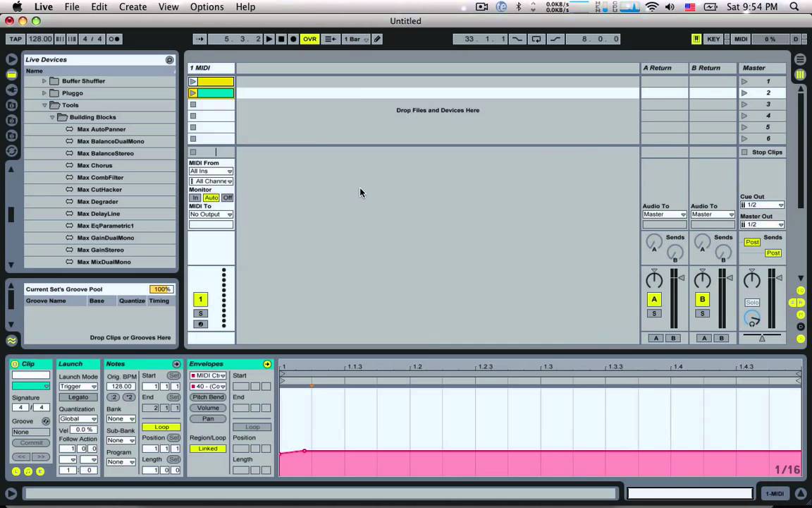Launch Master scene 3
This screenshot has height=508, width=812.
tap(744, 104)
